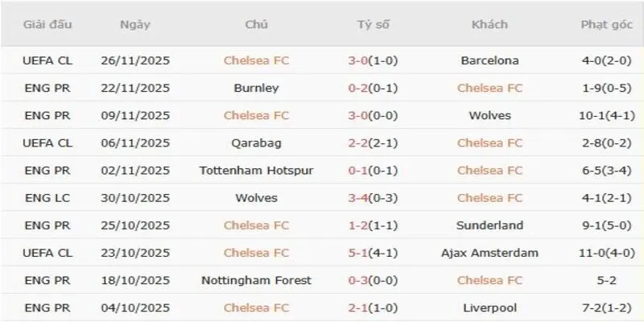Click the ENG LC league label
Viewport: 644px width, 322px height.
tap(47, 198)
